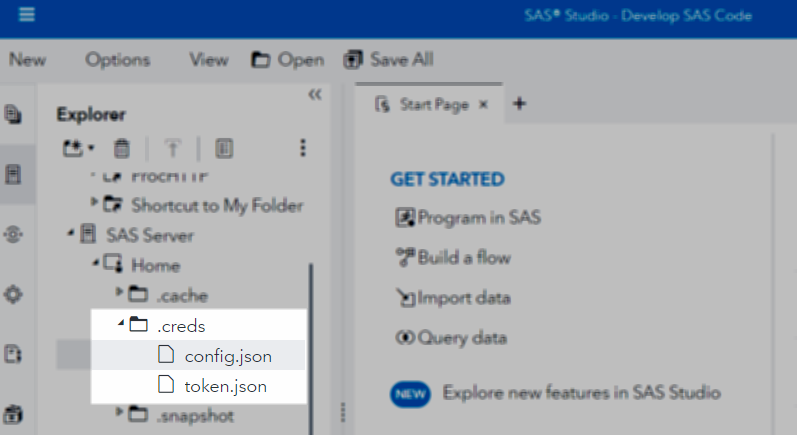Click the token.json file icon

pyautogui.click(x=166, y=384)
